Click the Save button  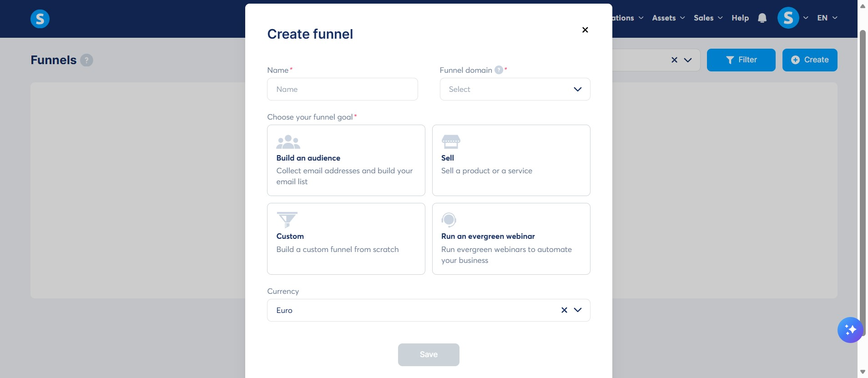click(429, 355)
